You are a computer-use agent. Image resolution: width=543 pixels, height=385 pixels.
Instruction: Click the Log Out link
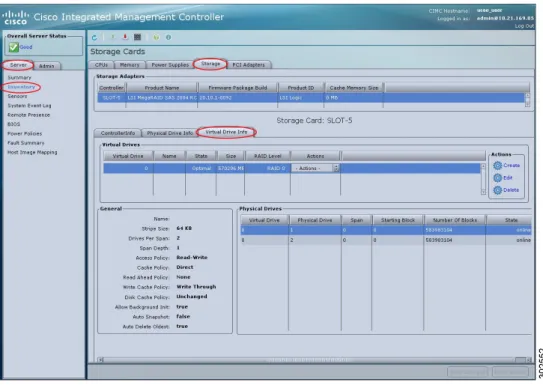click(524, 26)
